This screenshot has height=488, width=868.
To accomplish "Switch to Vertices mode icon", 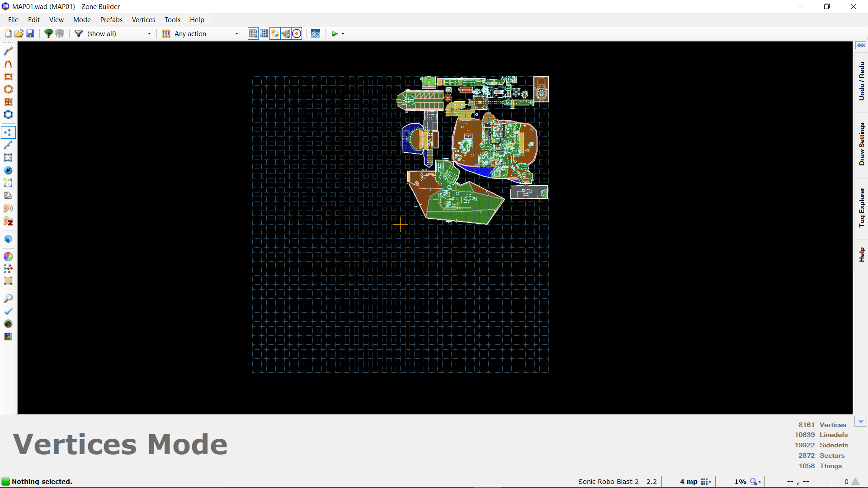I will click(8, 132).
